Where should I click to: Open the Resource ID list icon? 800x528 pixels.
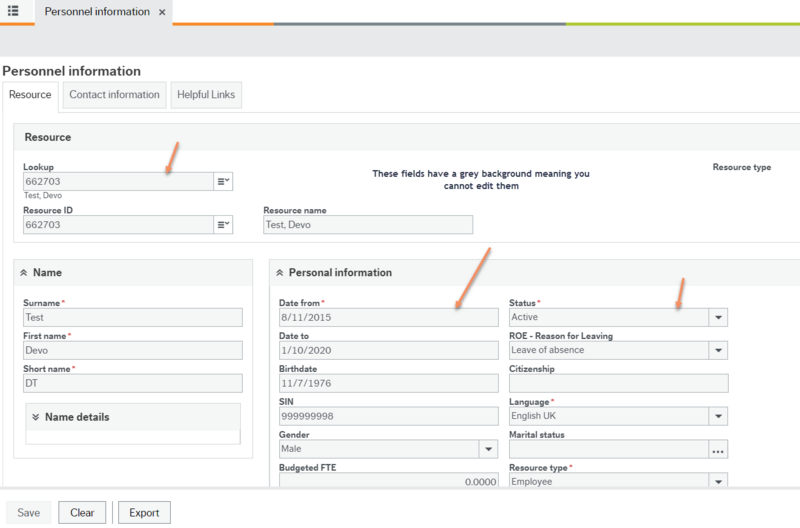(223, 225)
